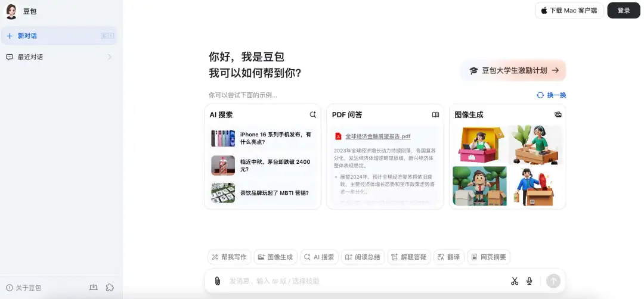This screenshot has width=644, height=299.
Task: Select the yellow box girl on phone image
Action: click(479, 144)
